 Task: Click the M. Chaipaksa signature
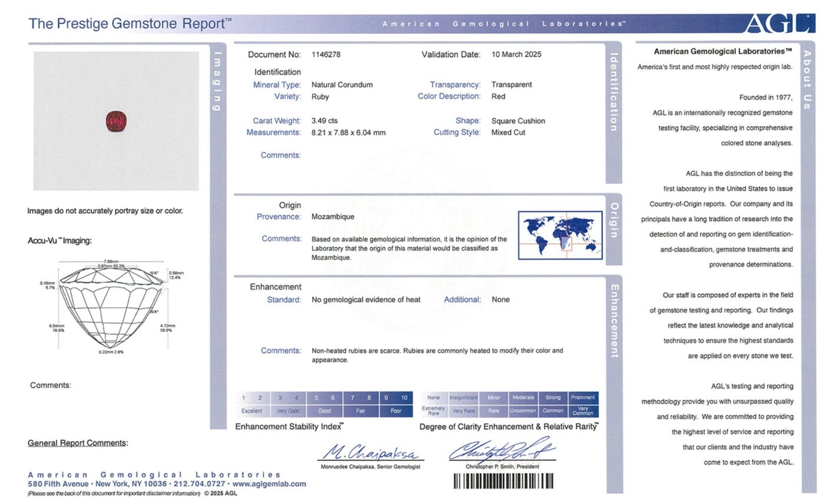[x=370, y=453]
